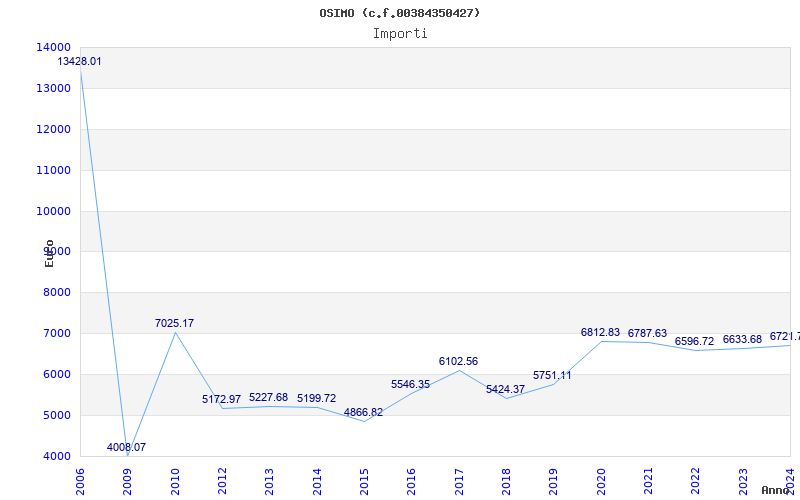
Task: Click the 2023 x-axis year label
Action: [x=742, y=481]
